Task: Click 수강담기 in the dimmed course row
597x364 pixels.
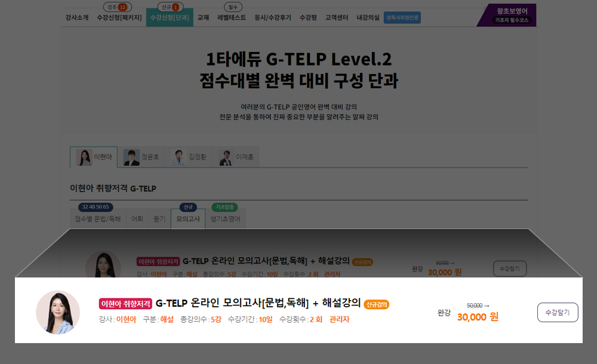Action: click(510, 269)
